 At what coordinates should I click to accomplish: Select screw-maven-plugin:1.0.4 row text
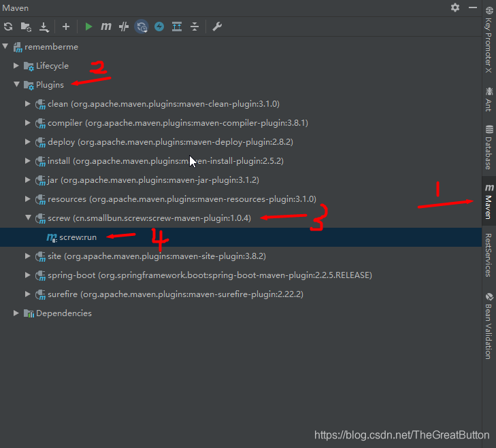point(149,218)
